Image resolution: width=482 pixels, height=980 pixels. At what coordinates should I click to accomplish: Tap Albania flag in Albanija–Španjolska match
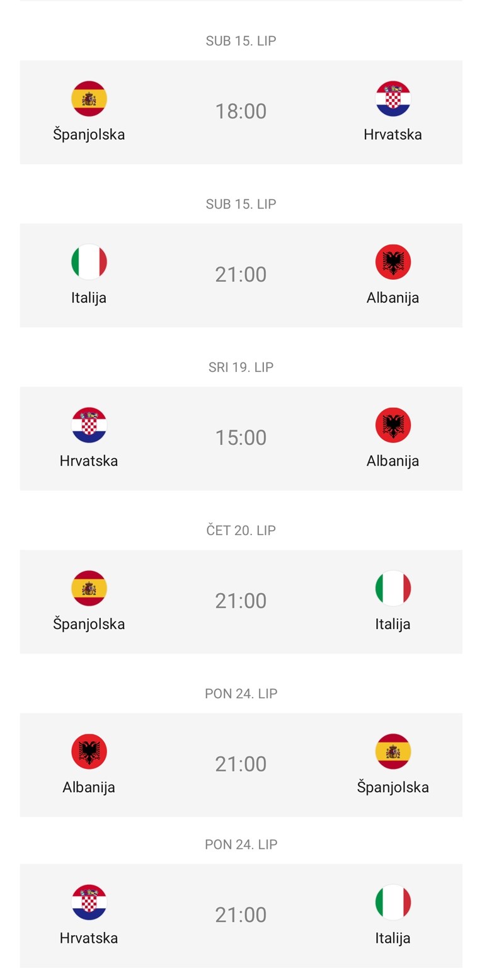point(89,752)
